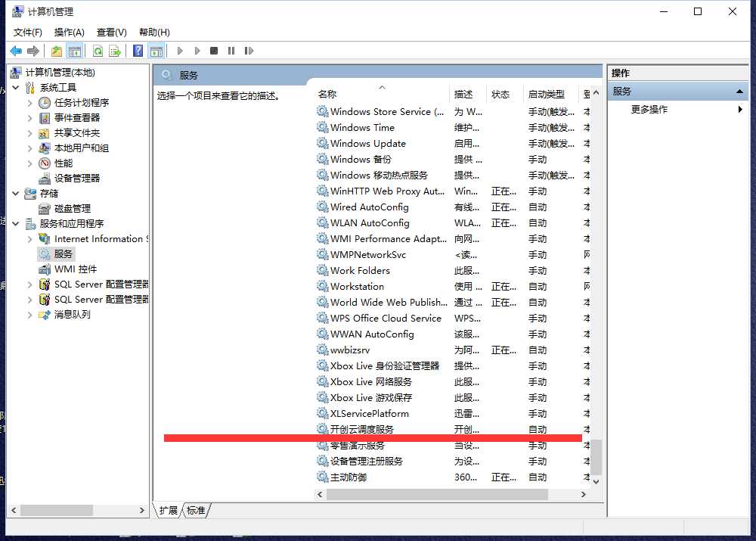
Task: Click the Up one level folder icon
Action: point(57,51)
